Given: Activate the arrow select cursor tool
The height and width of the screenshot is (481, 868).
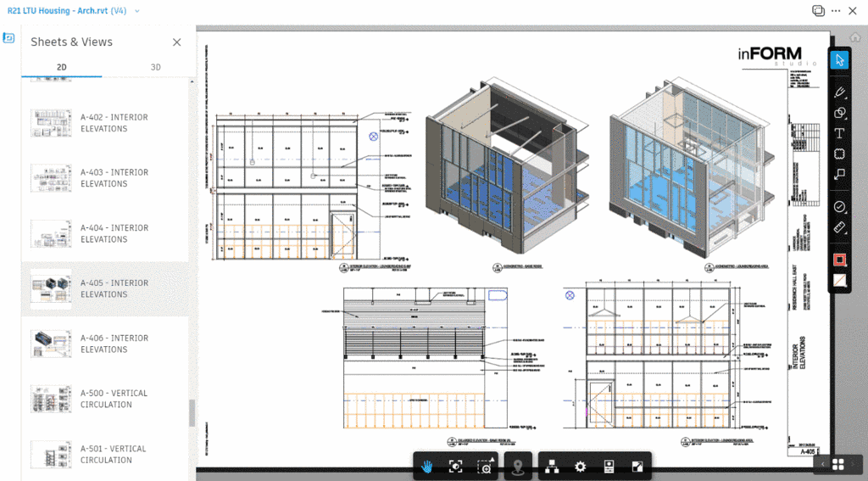Looking at the screenshot, I should coord(839,59).
